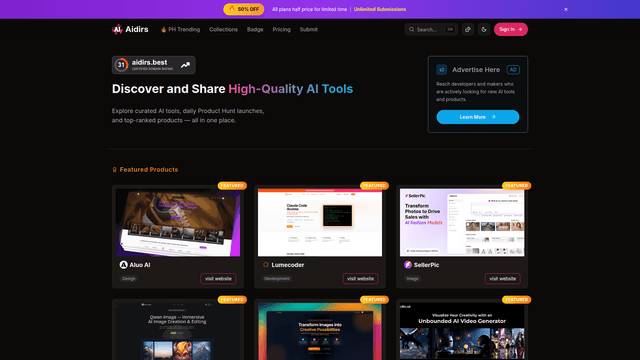Open the Qwen Image preview thumbnail
The width and height of the screenshot is (640, 360).
click(178, 331)
